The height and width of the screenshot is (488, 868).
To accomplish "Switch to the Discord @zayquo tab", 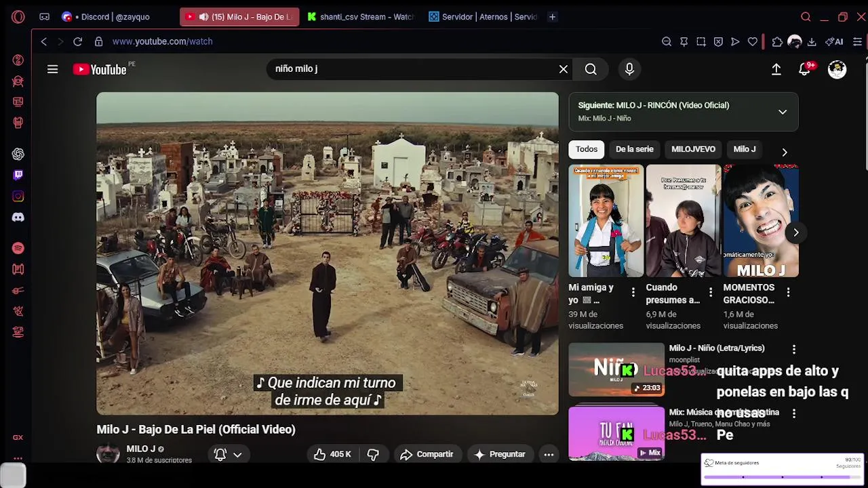I will pyautogui.click(x=115, y=17).
